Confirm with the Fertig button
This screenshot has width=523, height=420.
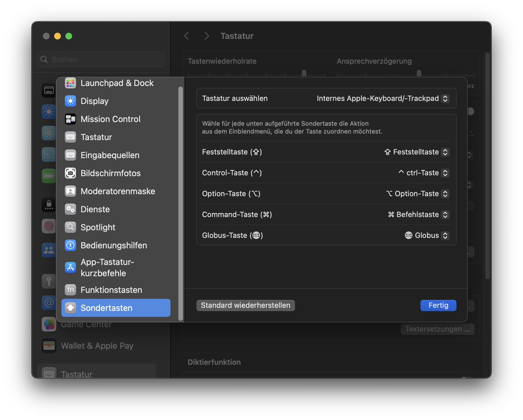[438, 305]
